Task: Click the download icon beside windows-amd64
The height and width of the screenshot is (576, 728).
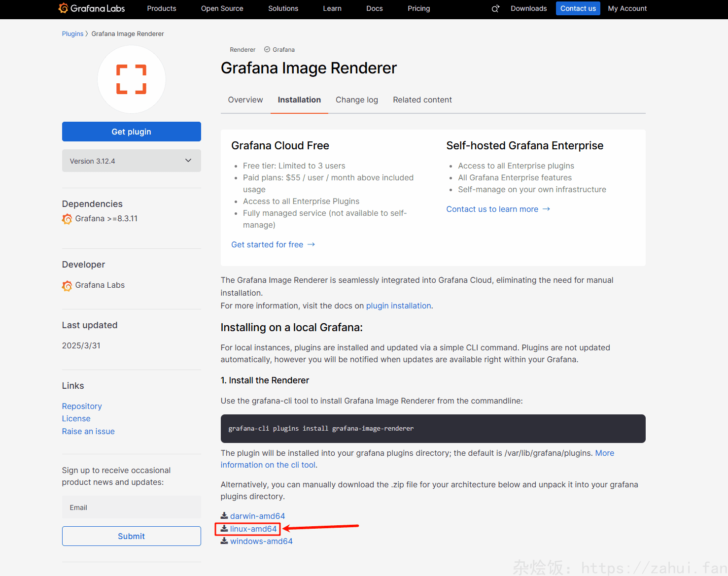Action: (x=224, y=541)
